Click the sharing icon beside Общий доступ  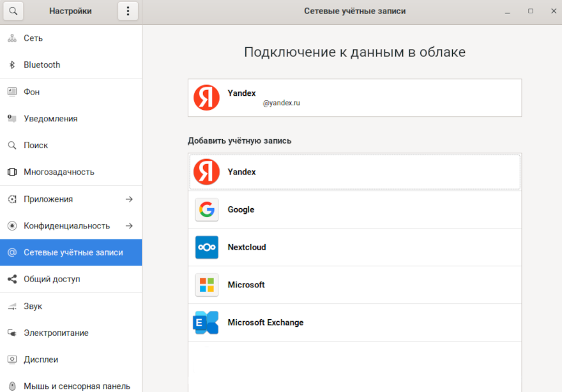[x=11, y=279]
